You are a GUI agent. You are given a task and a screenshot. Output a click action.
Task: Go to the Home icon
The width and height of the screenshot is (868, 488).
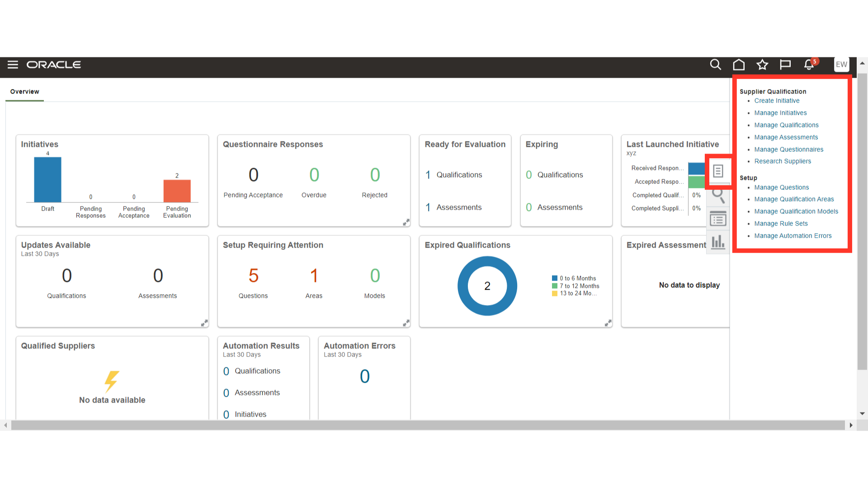(x=739, y=65)
